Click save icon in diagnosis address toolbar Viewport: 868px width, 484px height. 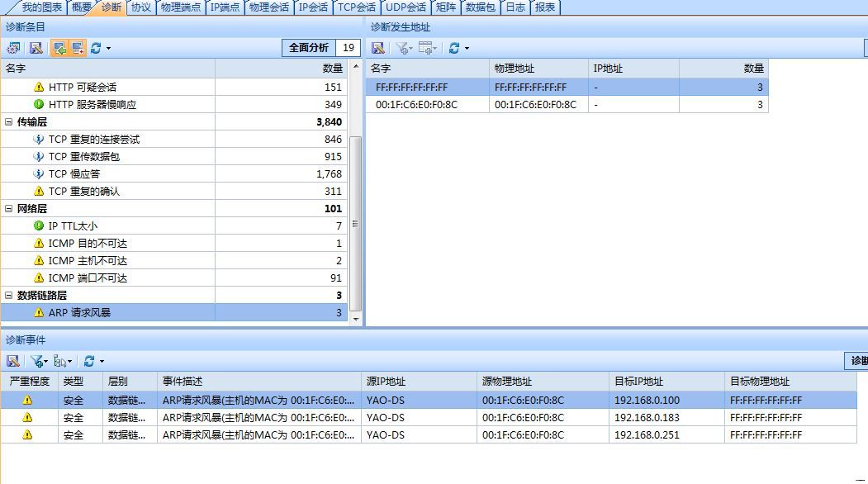click(x=377, y=48)
